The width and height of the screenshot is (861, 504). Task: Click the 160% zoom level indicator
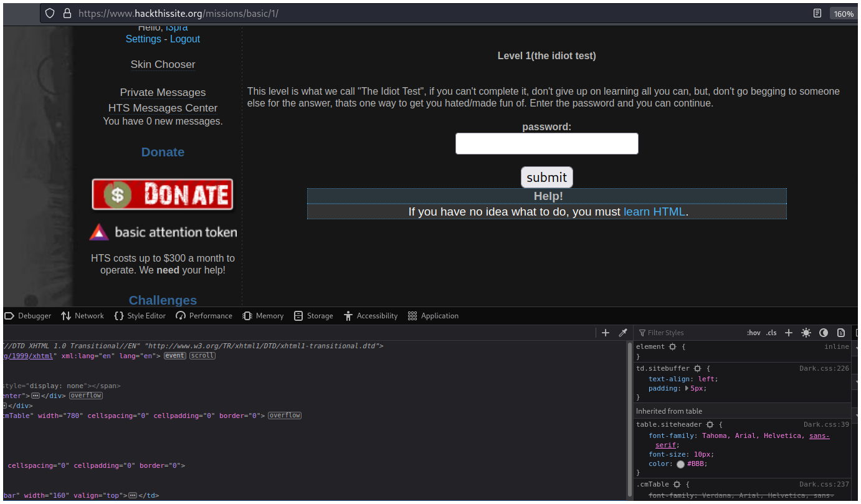pyautogui.click(x=844, y=14)
